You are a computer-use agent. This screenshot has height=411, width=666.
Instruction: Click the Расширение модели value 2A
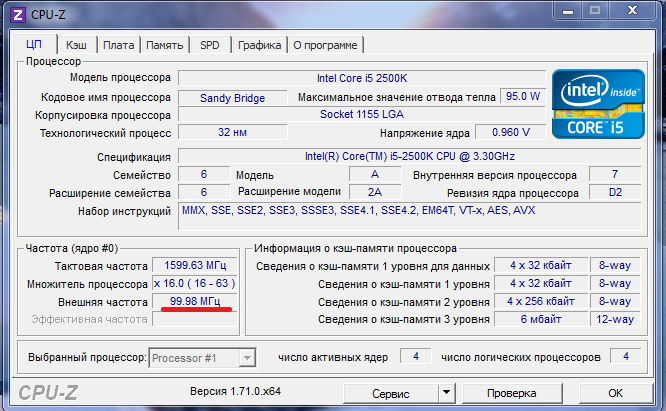[375, 192]
